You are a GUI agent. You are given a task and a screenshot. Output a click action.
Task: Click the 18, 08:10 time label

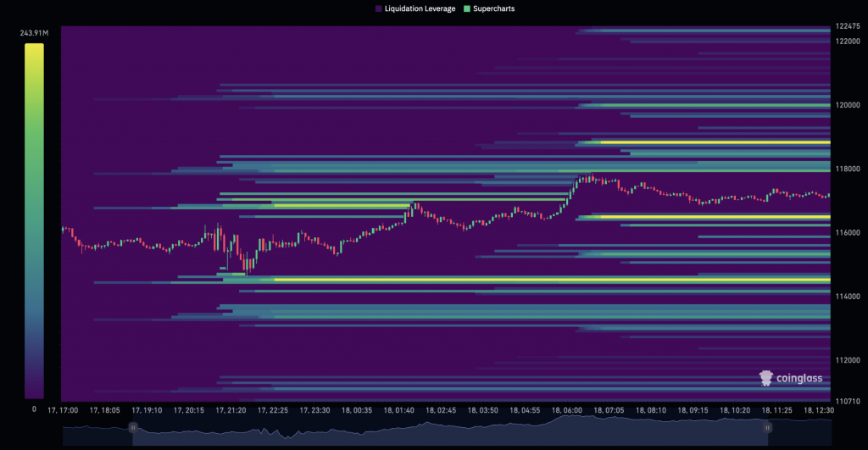[651, 410]
